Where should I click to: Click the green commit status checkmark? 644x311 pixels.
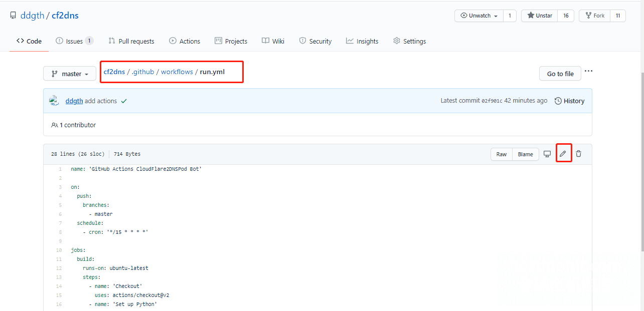pyautogui.click(x=124, y=101)
